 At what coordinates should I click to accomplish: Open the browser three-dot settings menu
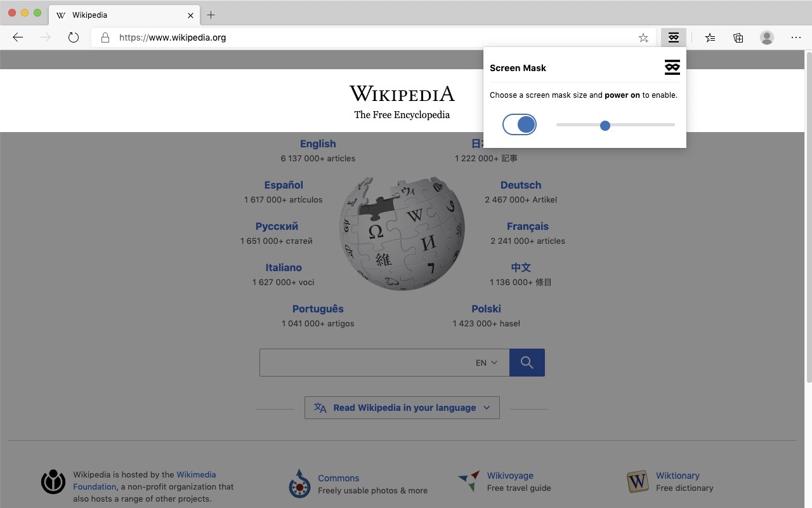[x=796, y=37]
